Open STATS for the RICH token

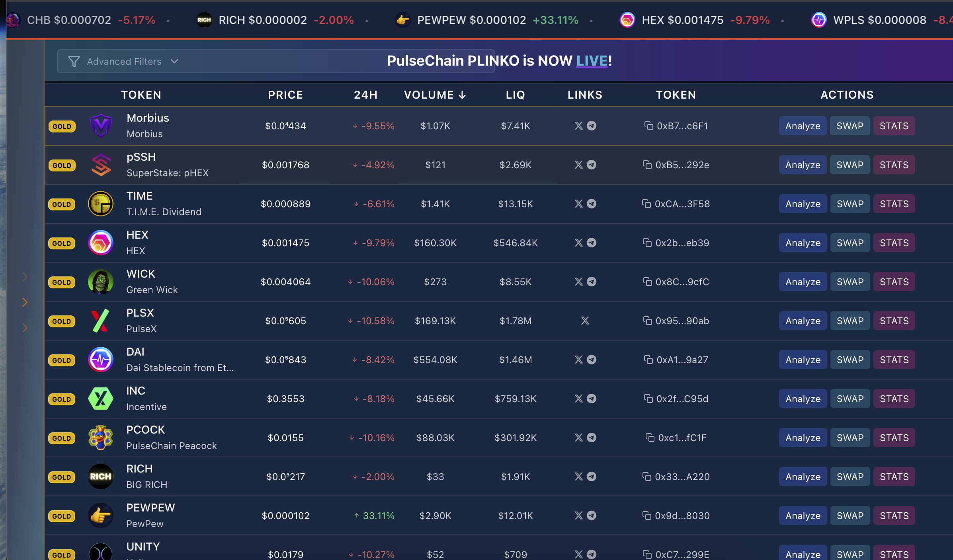[x=894, y=477]
